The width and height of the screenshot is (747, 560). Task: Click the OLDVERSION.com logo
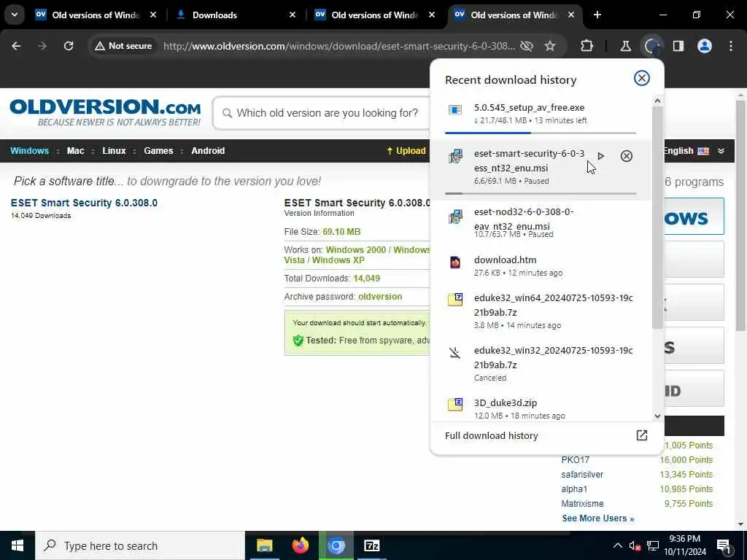pos(105,113)
